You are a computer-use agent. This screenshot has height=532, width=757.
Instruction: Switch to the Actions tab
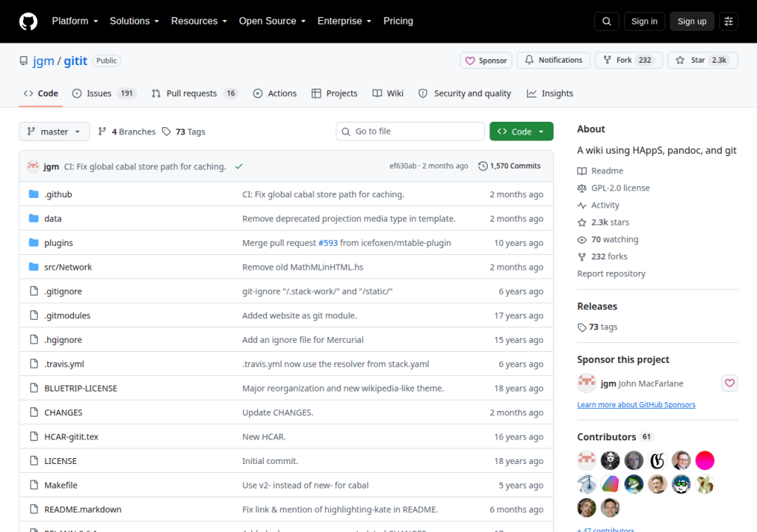tap(275, 94)
